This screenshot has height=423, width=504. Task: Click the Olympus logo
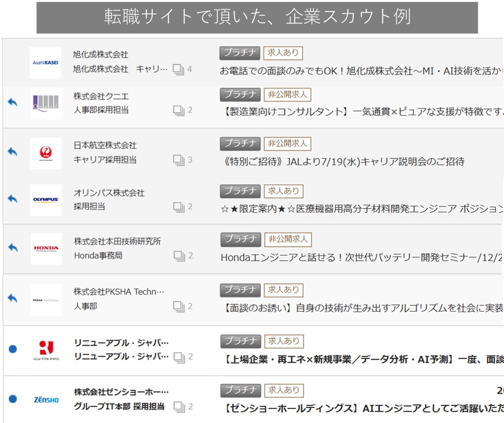pos(45,200)
